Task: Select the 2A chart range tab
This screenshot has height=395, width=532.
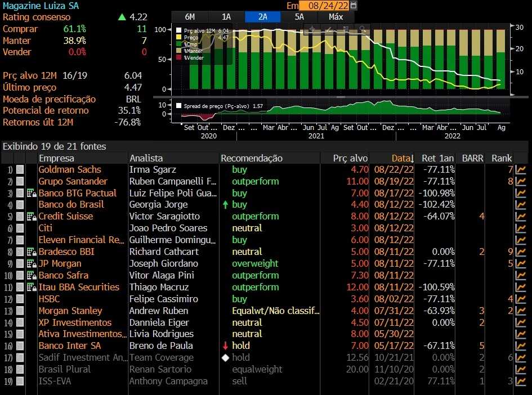Action: coord(262,17)
